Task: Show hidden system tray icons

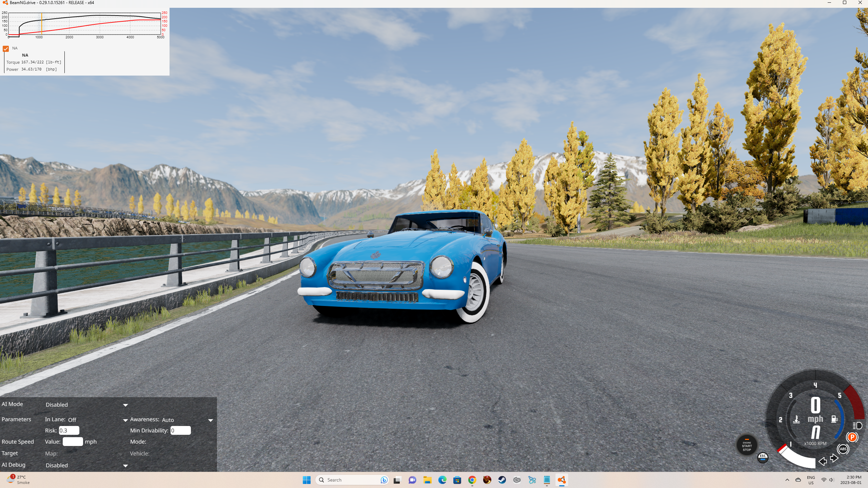Action: [787, 480]
